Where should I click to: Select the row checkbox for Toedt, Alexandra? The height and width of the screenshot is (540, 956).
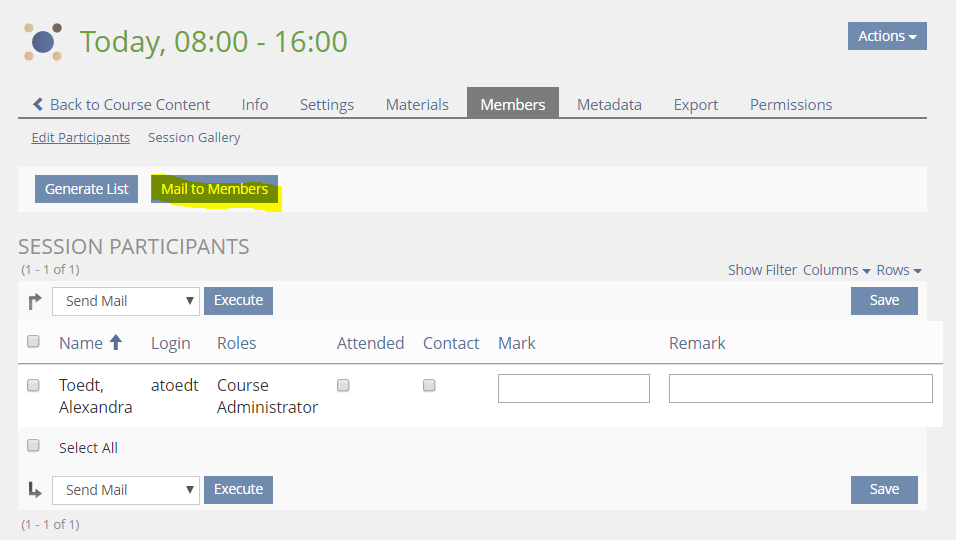[x=33, y=385]
